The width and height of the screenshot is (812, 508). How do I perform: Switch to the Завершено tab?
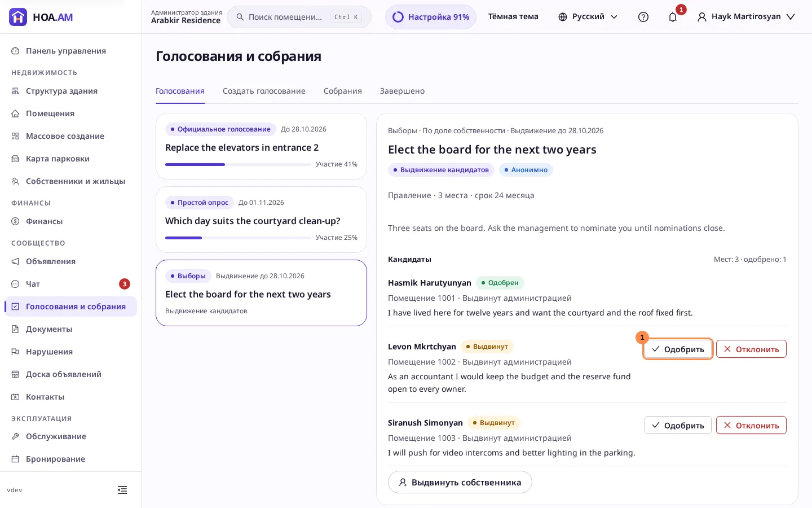(x=402, y=91)
